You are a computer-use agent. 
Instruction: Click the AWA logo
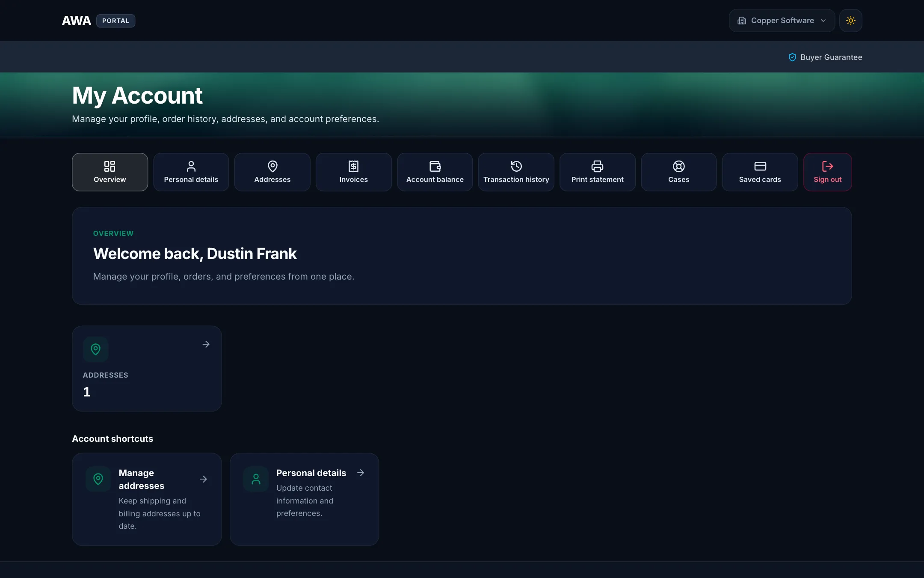pyautogui.click(x=77, y=21)
